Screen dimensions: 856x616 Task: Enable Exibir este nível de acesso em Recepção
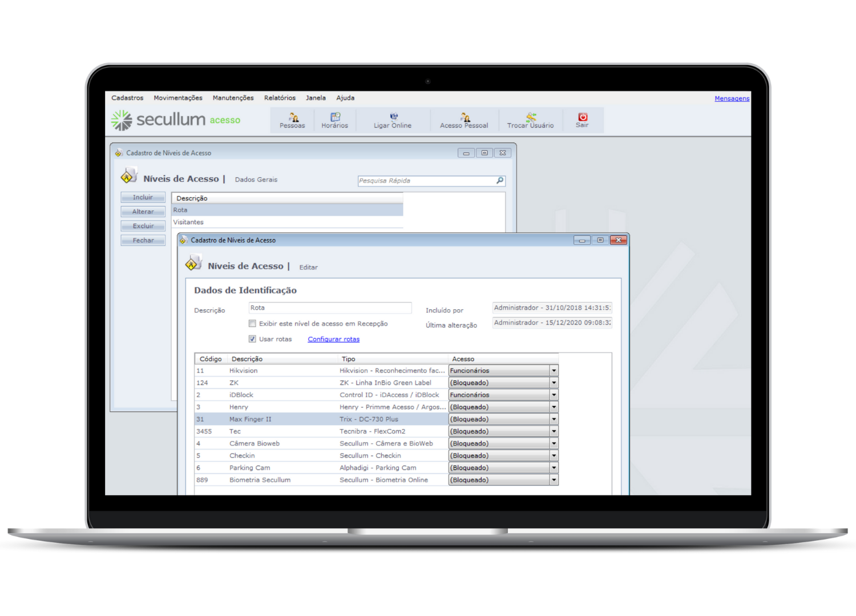click(252, 324)
